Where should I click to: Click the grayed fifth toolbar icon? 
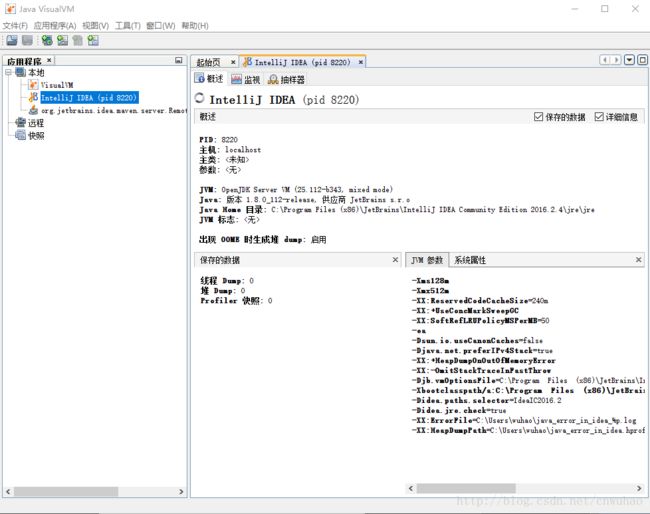pos(78,40)
